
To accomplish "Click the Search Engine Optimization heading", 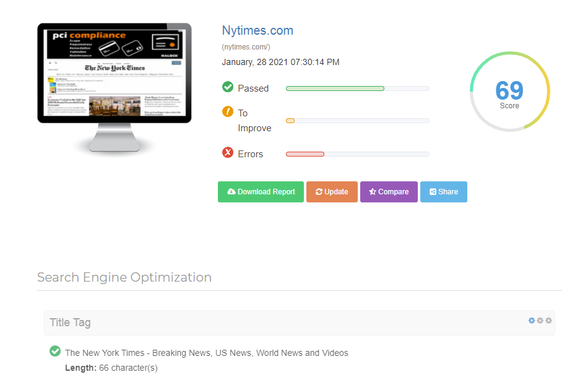I will click(124, 277).
